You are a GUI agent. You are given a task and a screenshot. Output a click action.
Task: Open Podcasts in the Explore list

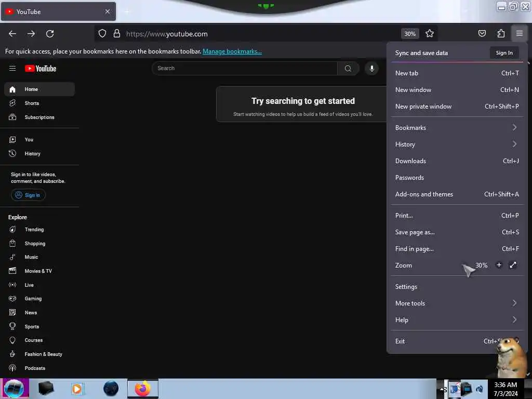[x=39, y=368]
